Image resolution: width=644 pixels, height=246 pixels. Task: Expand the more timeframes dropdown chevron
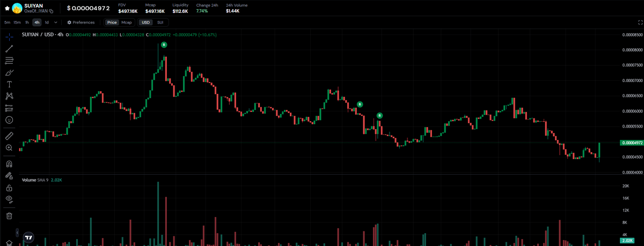click(56, 23)
